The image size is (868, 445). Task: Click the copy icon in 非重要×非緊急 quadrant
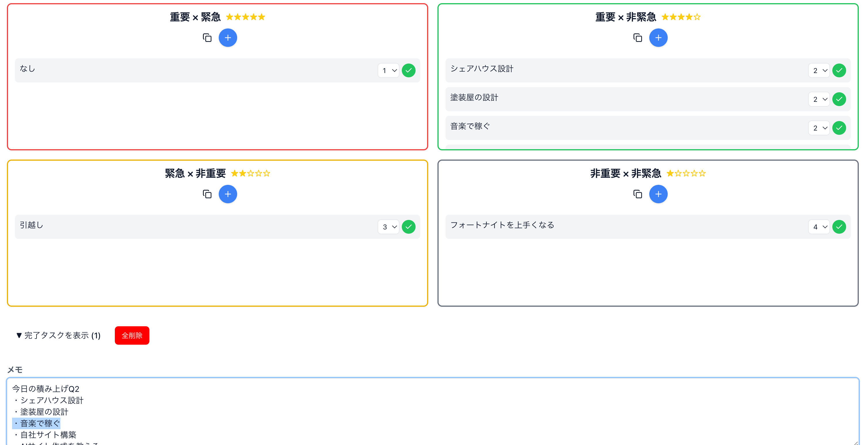click(637, 194)
